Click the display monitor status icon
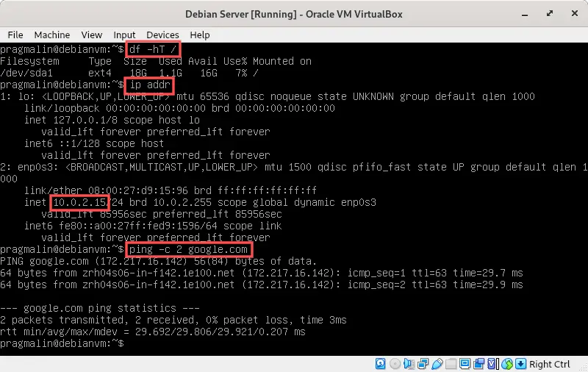Image resolution: width=588 pixels, height=372 pixels. click(465, 364)
